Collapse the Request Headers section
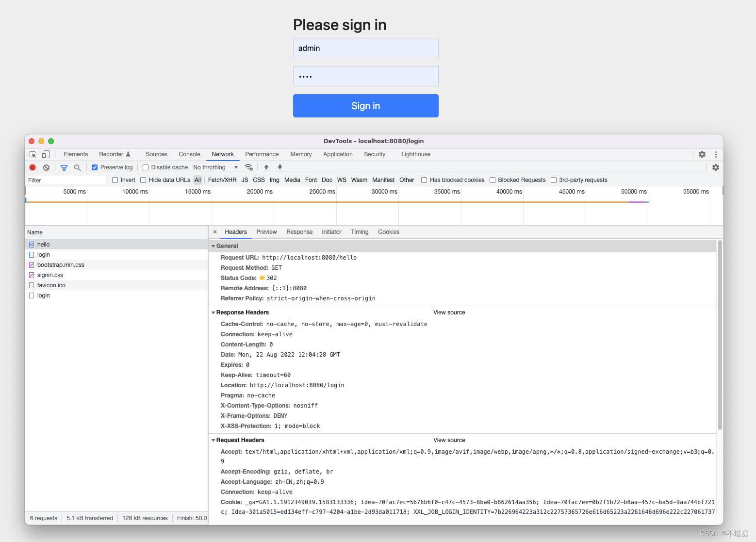756x542 pixels. [x=213, y=440]
